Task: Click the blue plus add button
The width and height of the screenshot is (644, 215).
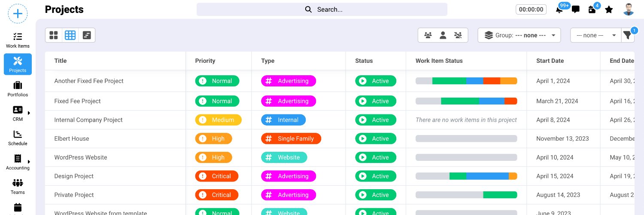Action: point(18,14)
